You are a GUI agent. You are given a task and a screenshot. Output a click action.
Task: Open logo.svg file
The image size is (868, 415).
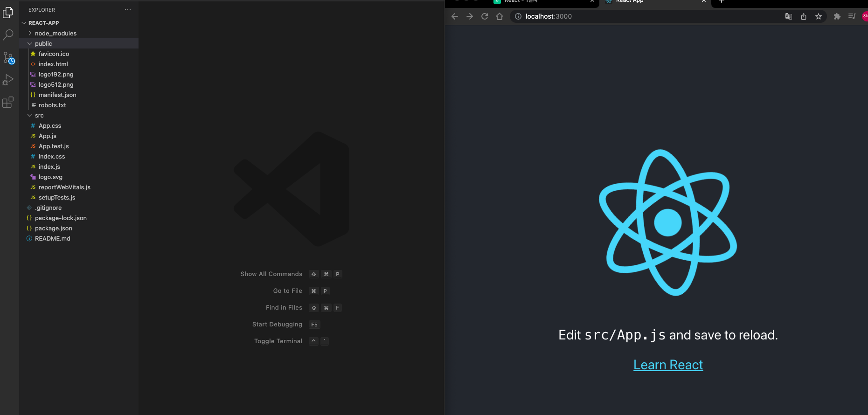tap(79, 177)
